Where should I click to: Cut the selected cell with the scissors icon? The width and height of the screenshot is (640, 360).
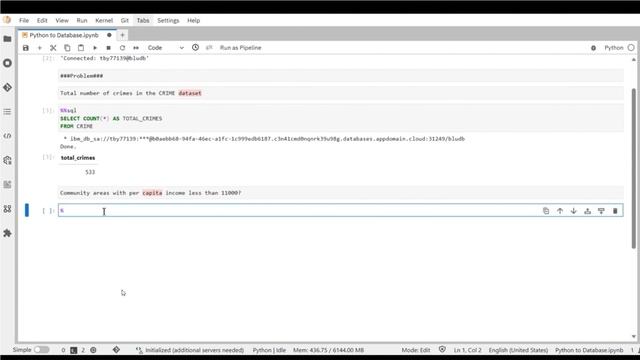pos(53,48)
